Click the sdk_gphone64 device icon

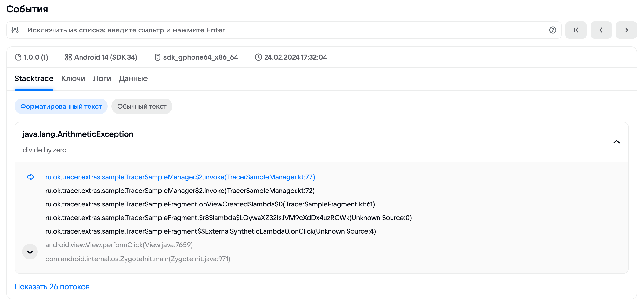point(157,57)
